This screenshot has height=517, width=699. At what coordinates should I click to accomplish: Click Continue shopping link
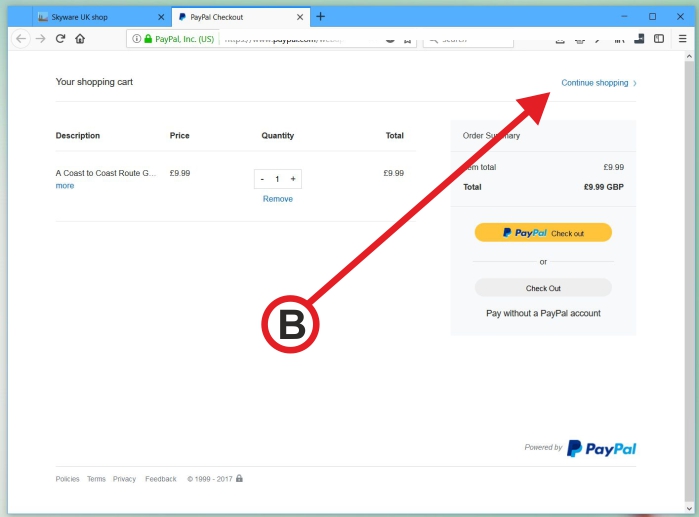tap(595, 83)
